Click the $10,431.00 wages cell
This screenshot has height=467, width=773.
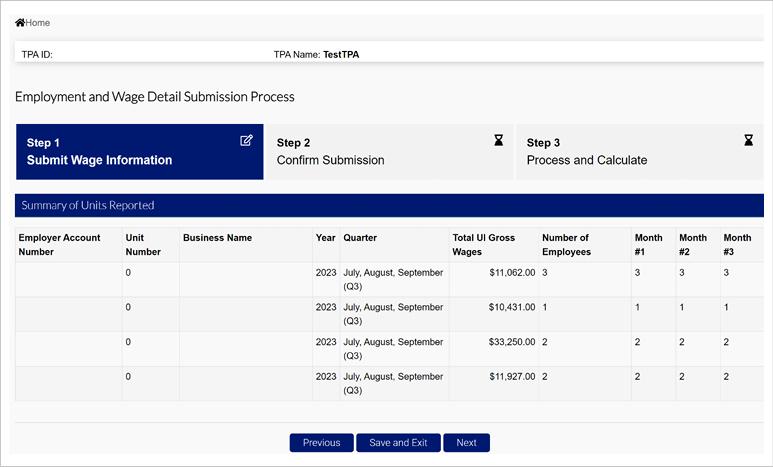[x=512, y=308]
